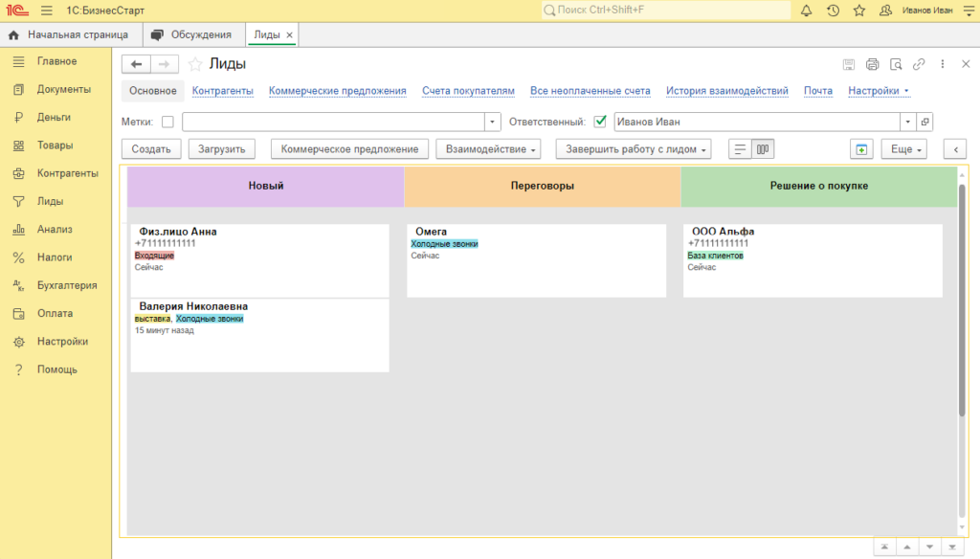The width and height of the screenshot is (980, 559).
Task: Select the Валерия Николаевна lead card
Action: (x=260, y=336)
